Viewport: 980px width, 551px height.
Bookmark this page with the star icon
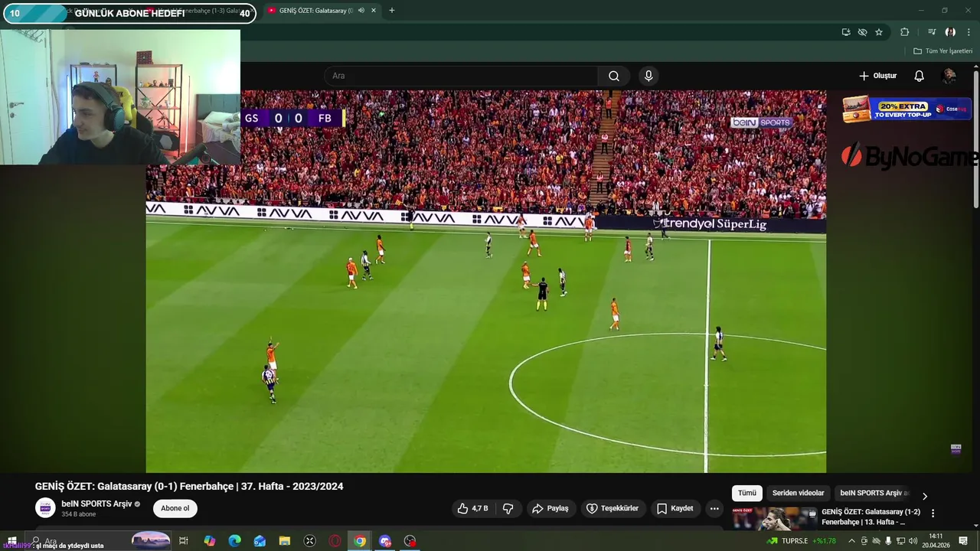tap(879, 32)
